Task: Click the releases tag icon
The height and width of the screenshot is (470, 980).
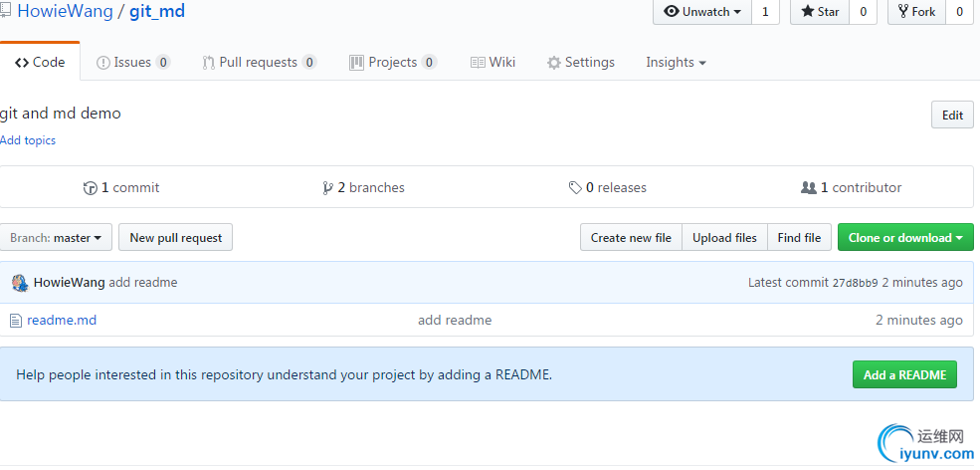Action: point(575,188)
